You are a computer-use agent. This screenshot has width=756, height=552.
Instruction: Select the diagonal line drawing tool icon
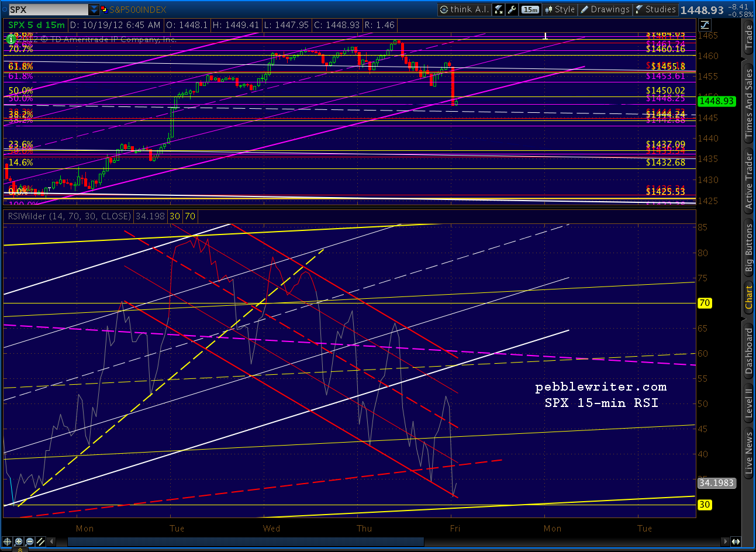tap(41, 541)
